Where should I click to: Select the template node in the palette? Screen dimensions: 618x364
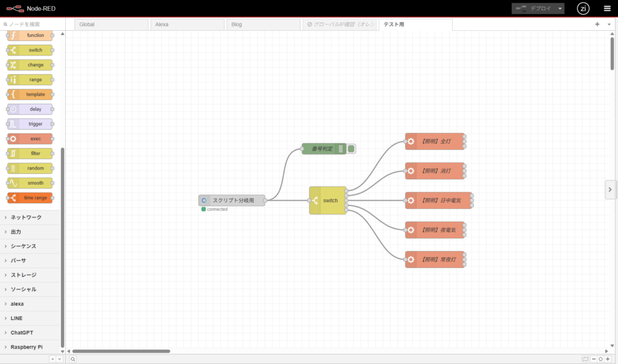point(30,95)
